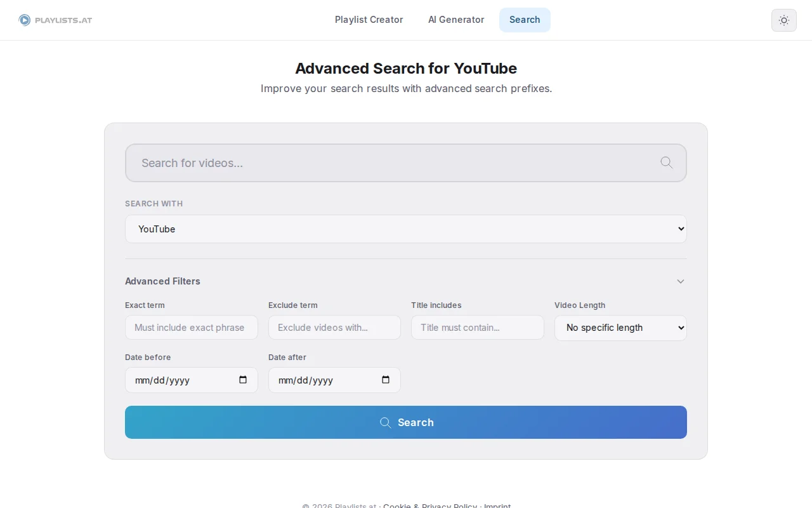Screen dimensions: 812x508
Task: Click the Date after date field
Action: click(x=334, y=380)
